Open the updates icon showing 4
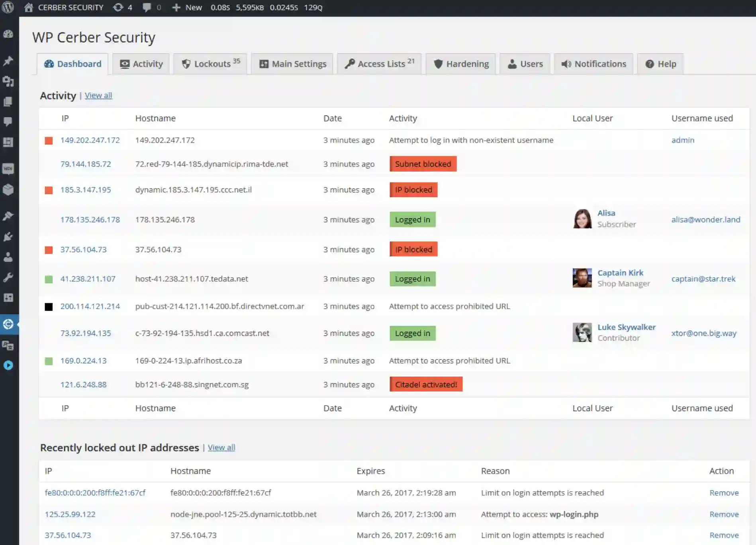 [x=122, y=7]
